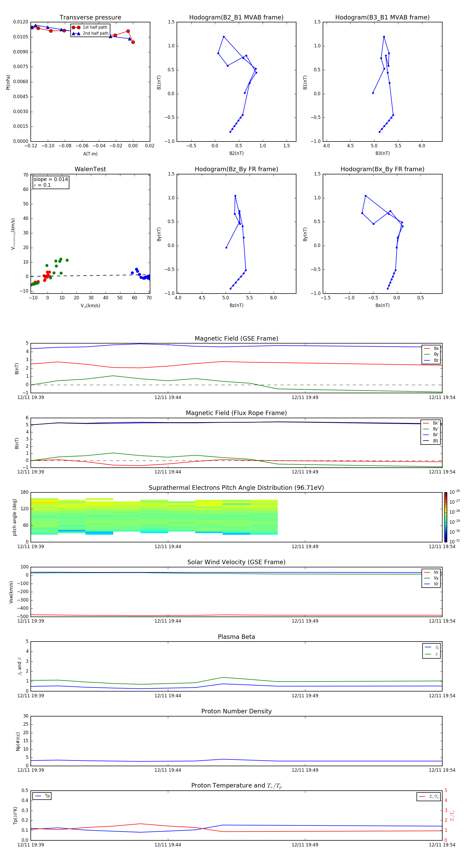Select 'By' in the GSE magnetic field legend
473x868 pixels.
point(431,354)
